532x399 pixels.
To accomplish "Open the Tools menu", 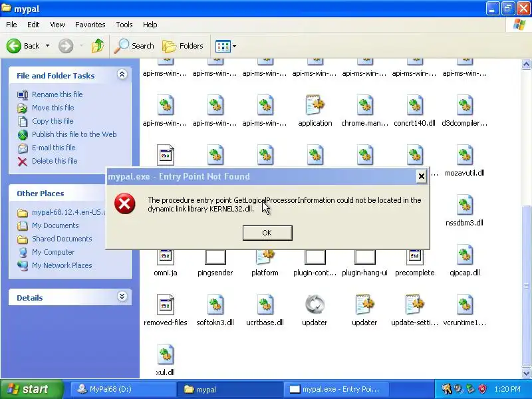I will click(124, 25).
